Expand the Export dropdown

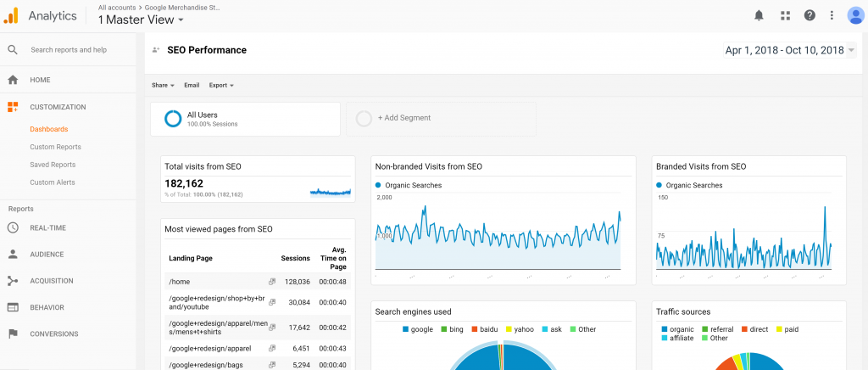point(221,86)
